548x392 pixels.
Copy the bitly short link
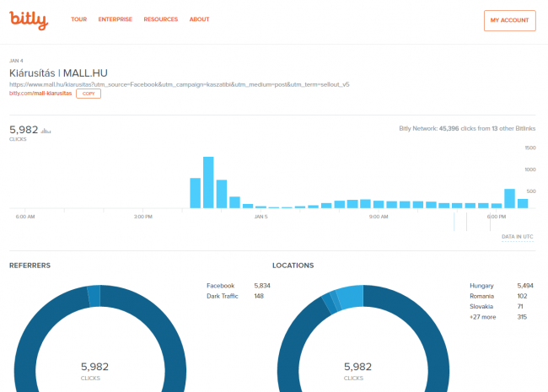point(89,94)
